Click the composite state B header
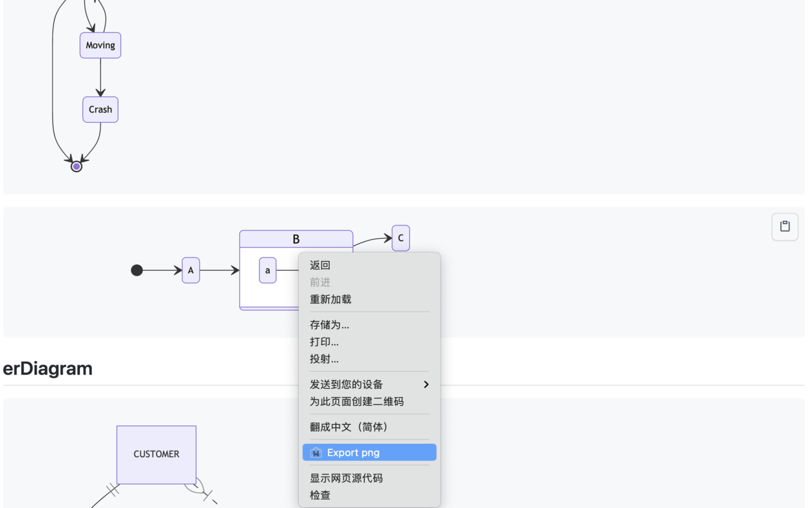 [x=296, y=239]
